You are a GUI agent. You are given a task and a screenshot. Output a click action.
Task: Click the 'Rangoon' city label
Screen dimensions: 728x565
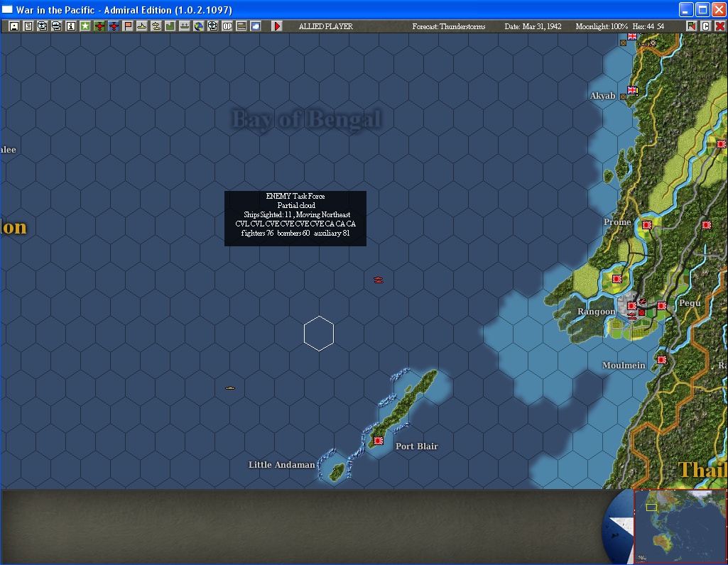click(x=596, y=312)
